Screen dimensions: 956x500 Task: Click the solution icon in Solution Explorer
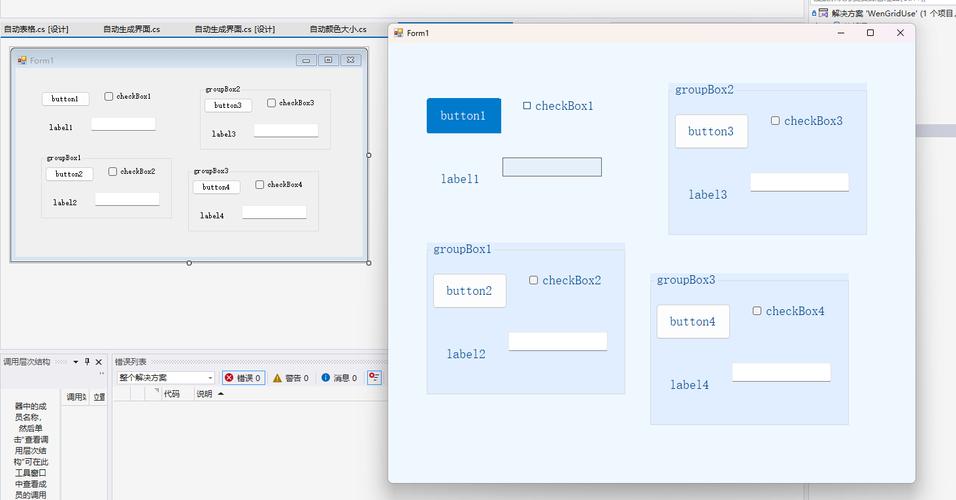coord(823,14)
